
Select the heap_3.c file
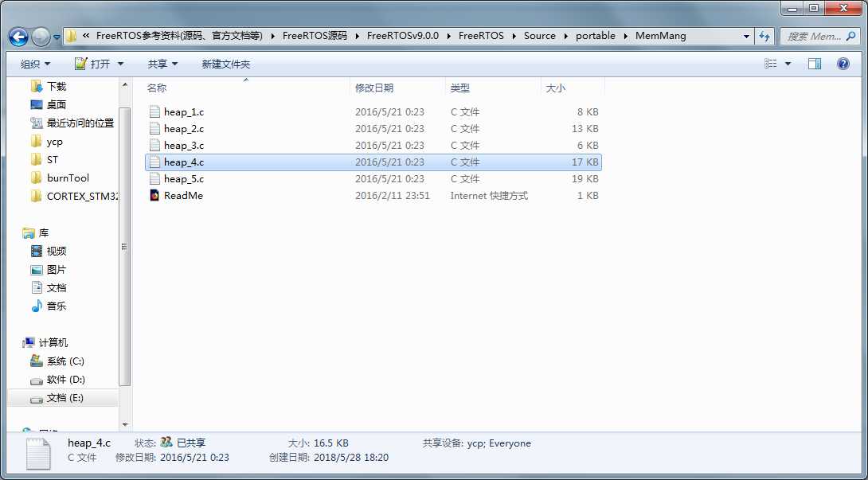point(373,145)
